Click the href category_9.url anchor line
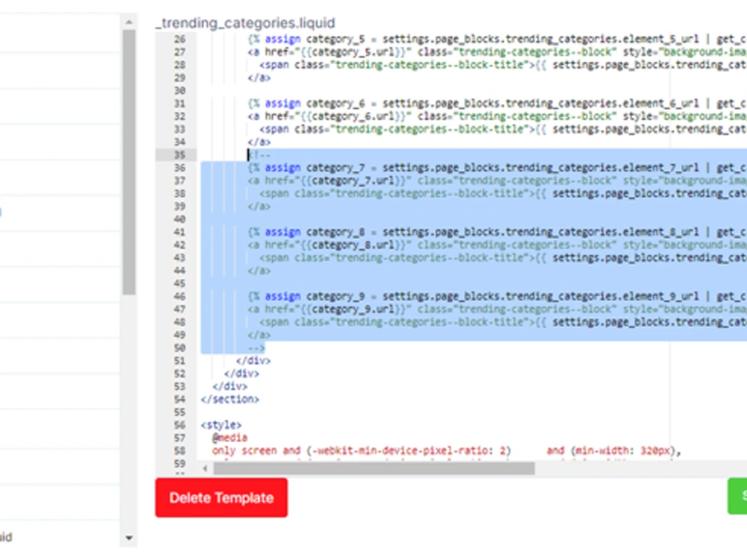 pyautogui.click(x=497, y=309)
